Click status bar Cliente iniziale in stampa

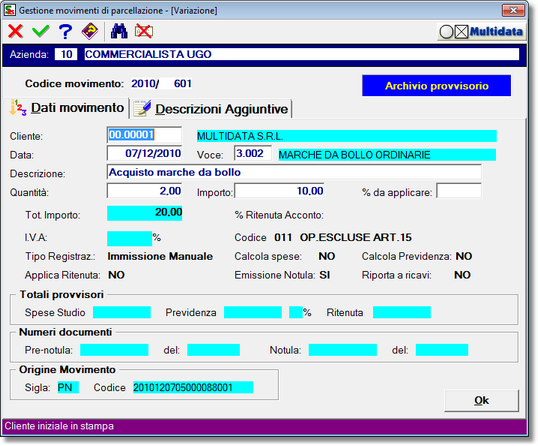coord(59,426)
